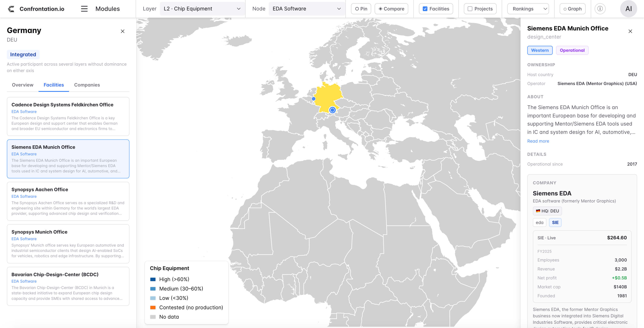Switch to the Overview tab
The image size is (644, 328).
point(23,85)
